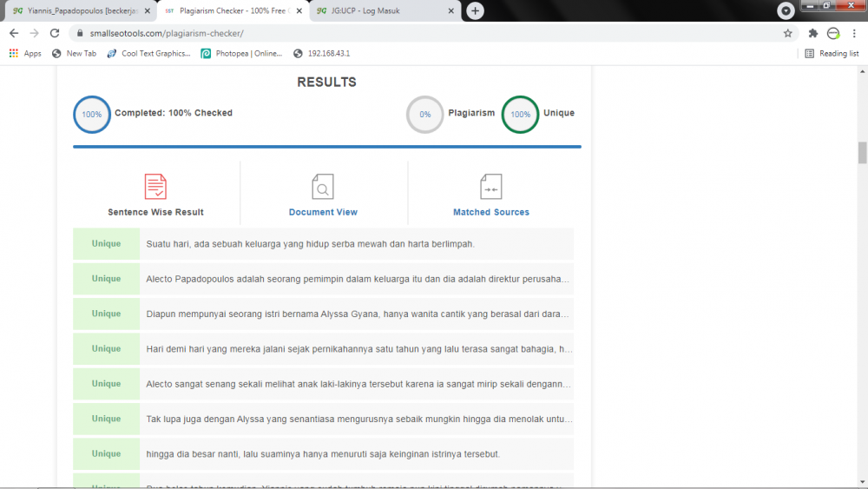This screenshot has height=489, width=868.
Task: Open the Chrome three-dot menu
Action: (x=854, y=33)
